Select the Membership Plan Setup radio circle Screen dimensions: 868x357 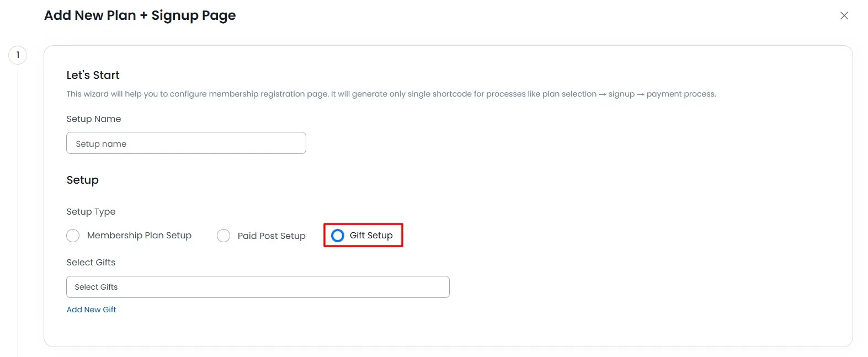(73, 236)
